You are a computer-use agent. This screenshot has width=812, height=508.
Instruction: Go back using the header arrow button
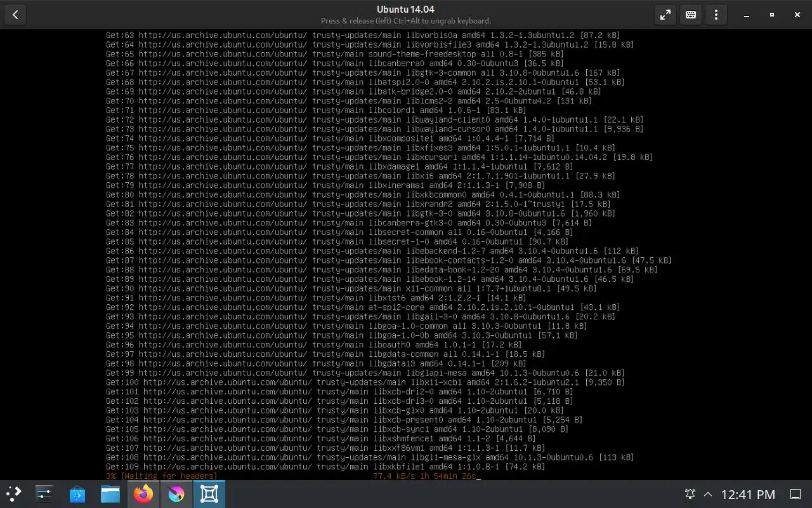pos(15,15)
